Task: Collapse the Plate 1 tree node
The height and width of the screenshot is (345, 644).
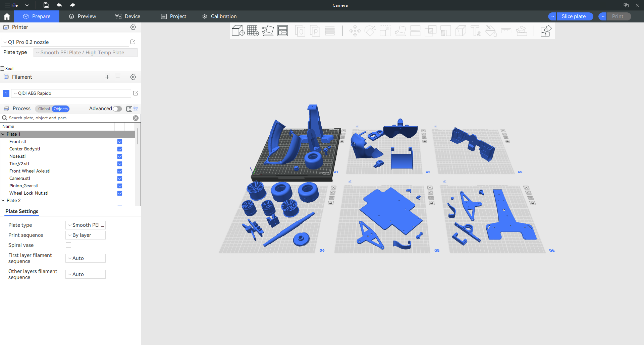Action: pos(3,134)
